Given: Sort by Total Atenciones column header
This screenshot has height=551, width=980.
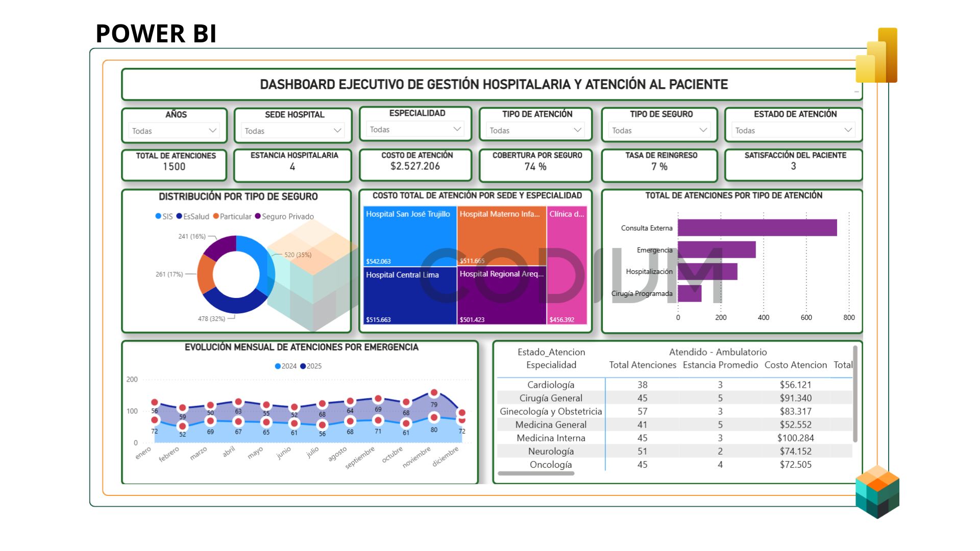Looking at the screenshot, I should (643, 365).
